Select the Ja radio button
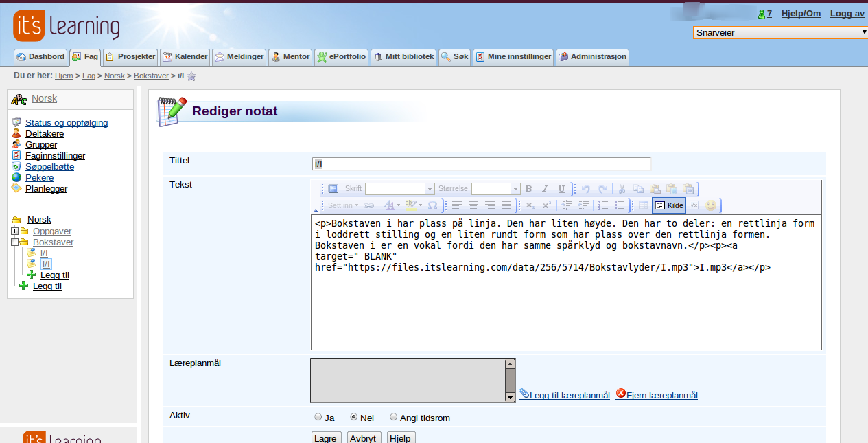The height and width of the screenshot is (443, 868). tap(318, 417)
